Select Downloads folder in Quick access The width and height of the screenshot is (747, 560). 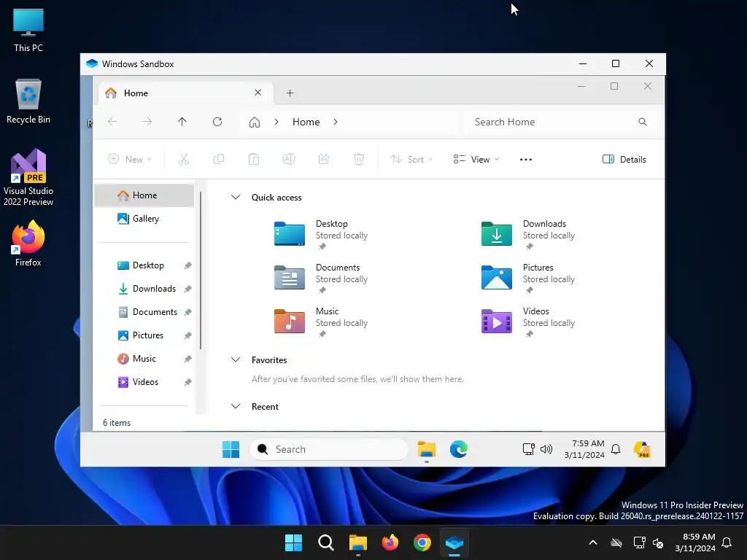point(529,234)
